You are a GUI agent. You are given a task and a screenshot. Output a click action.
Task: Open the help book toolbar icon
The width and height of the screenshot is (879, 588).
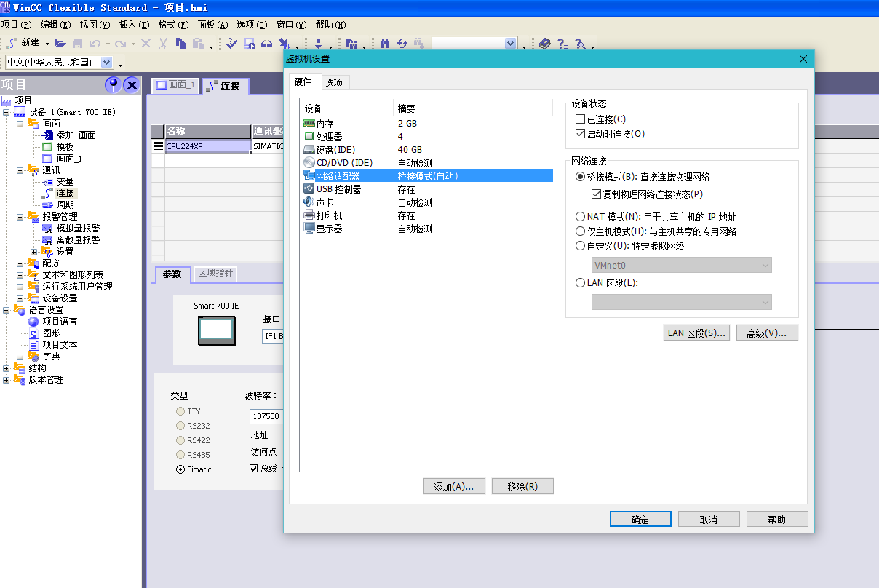click(545, 44)
